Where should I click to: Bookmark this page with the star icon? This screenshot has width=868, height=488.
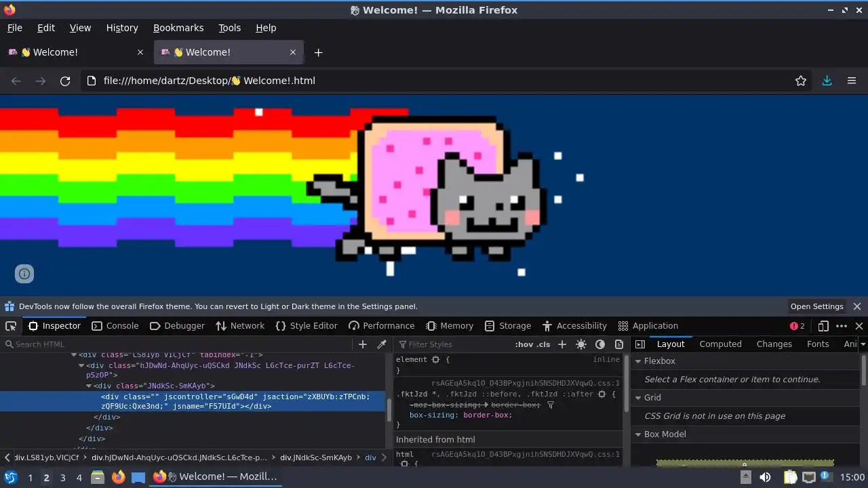coord(801,81)
